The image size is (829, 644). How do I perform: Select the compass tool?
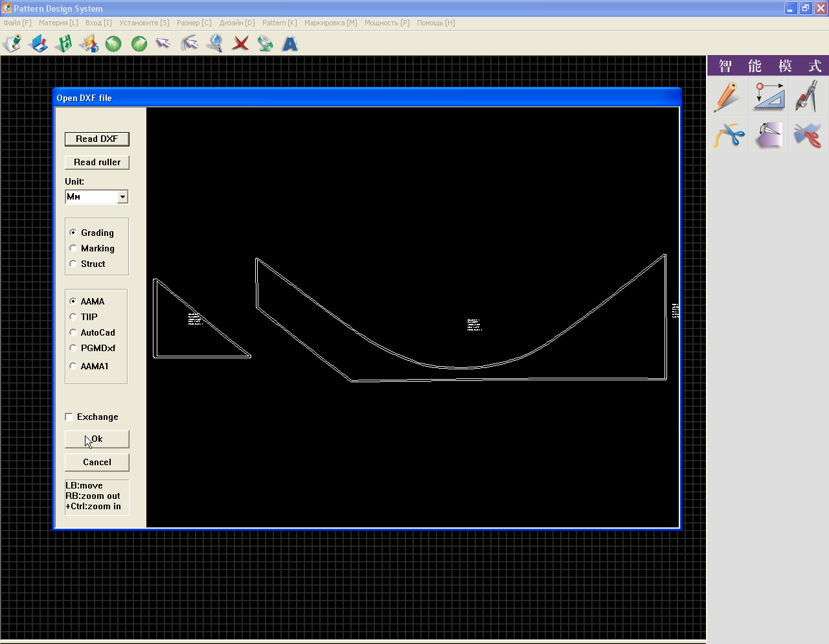[807, 97]
